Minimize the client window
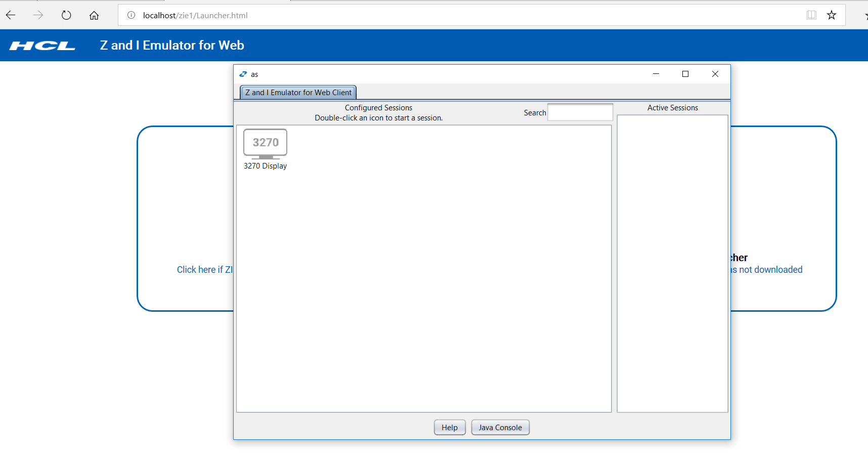This screenshot has width=868, height=455. (x=656, y=74)
